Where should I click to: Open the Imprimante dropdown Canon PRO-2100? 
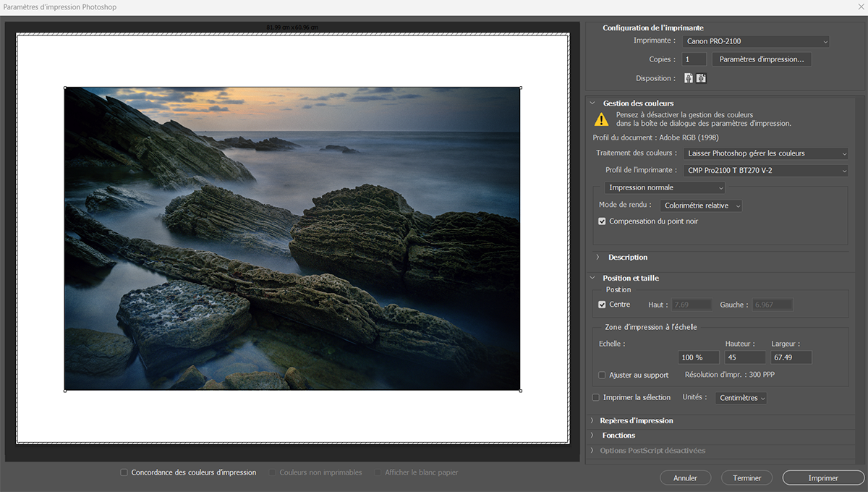coord(756,42)
